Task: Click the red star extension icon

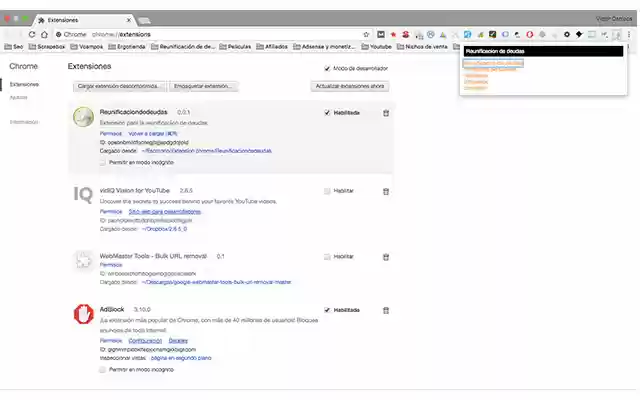Action: (x=393, y=35)
